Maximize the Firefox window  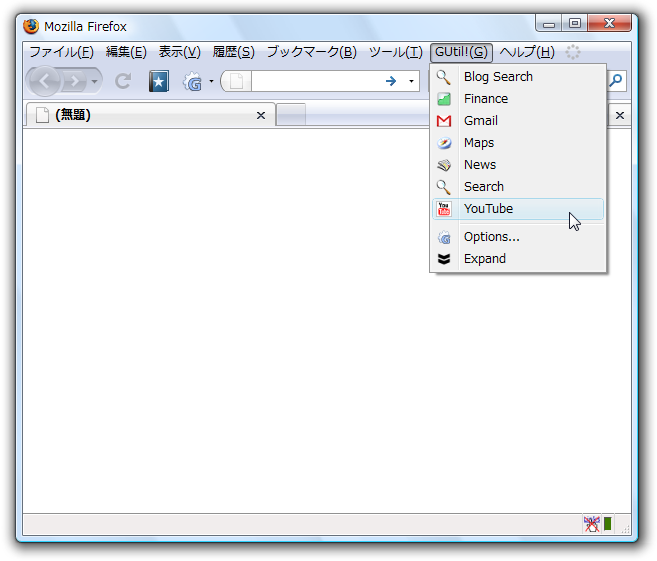[x=575, y=23]
